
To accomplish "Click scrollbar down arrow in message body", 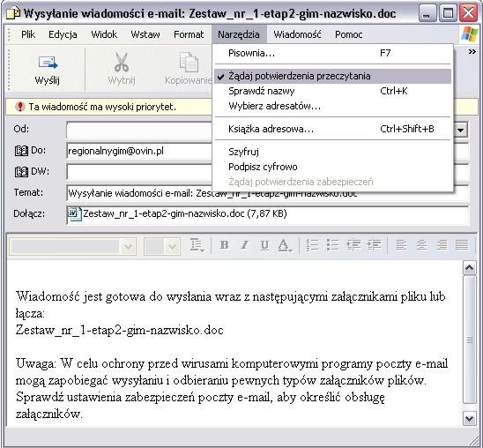I will pyautogui.click(x=469, y=418).
